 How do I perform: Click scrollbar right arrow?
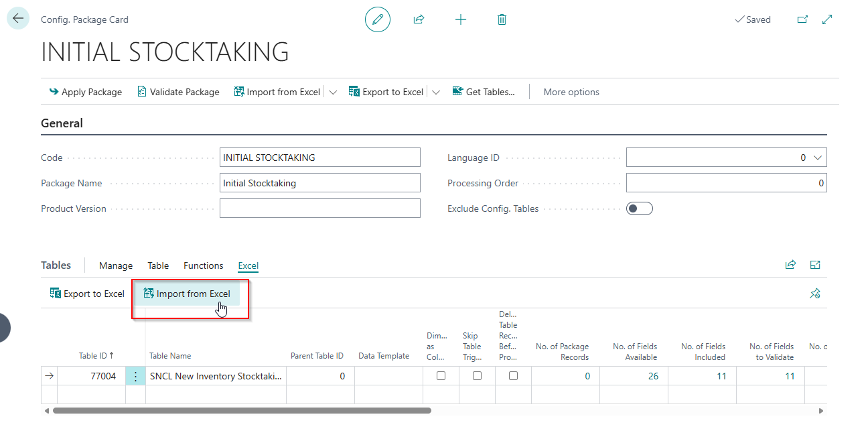coord(821,410)
